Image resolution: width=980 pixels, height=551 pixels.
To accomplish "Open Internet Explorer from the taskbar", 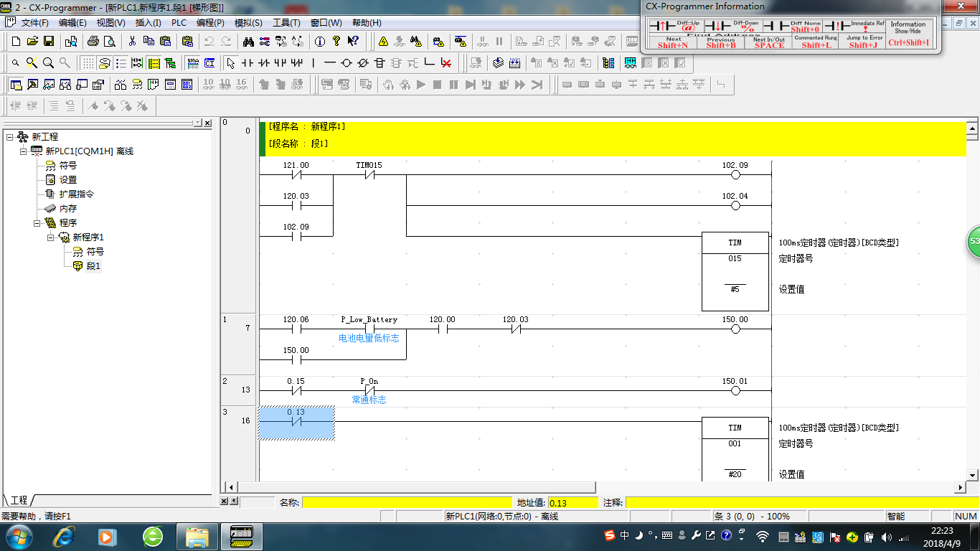I will [x=65, y=536].
